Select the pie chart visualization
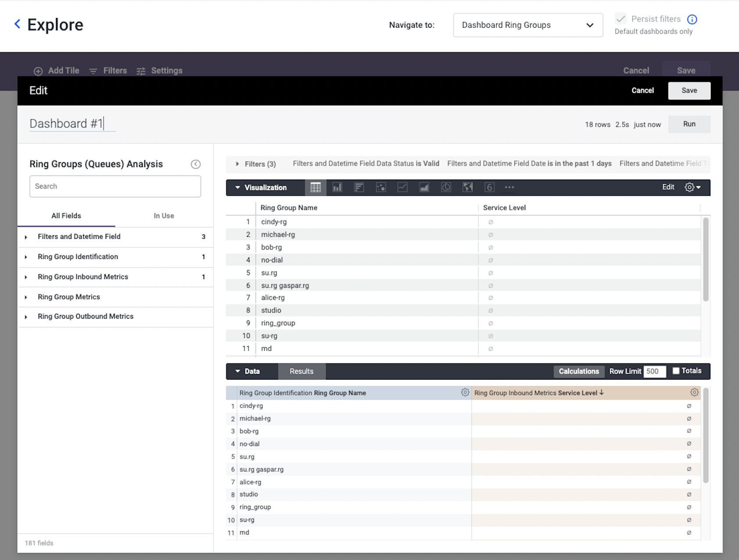 (x=446, y=187)
